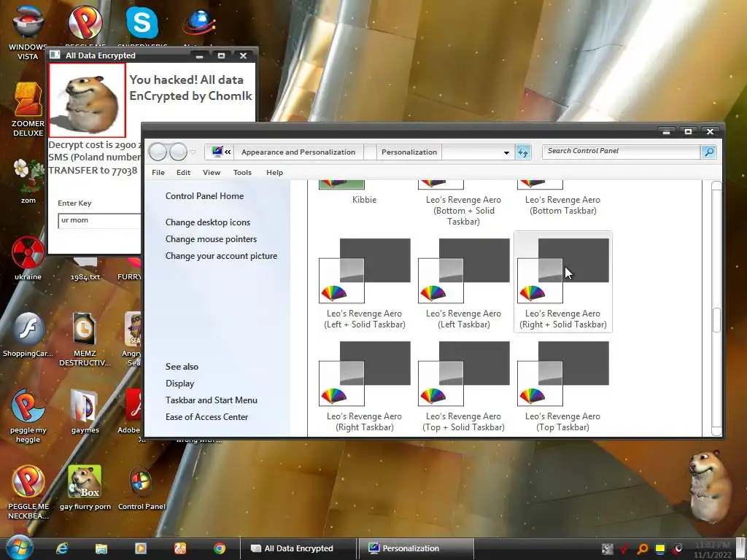Screen dimensions: 747x560
Task: Click the theme list vertical scrollbar thumb
Action: pos(716,319)
